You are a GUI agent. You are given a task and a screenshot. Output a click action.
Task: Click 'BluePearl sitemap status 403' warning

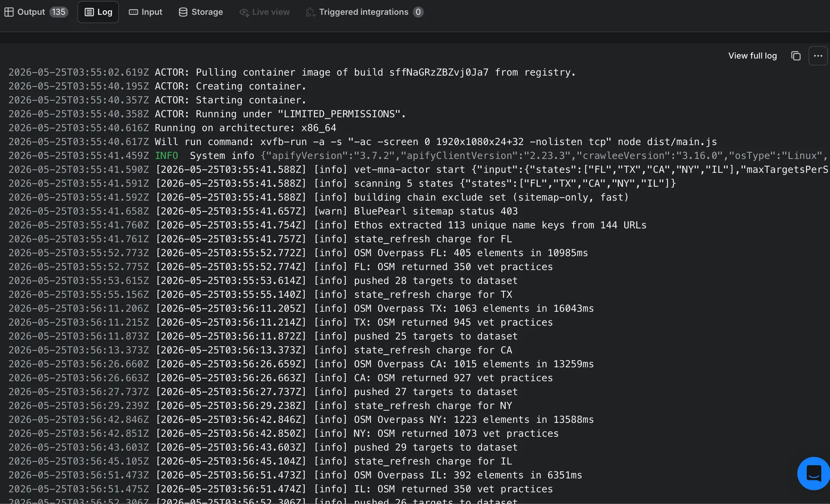click(x=263, y=211)
